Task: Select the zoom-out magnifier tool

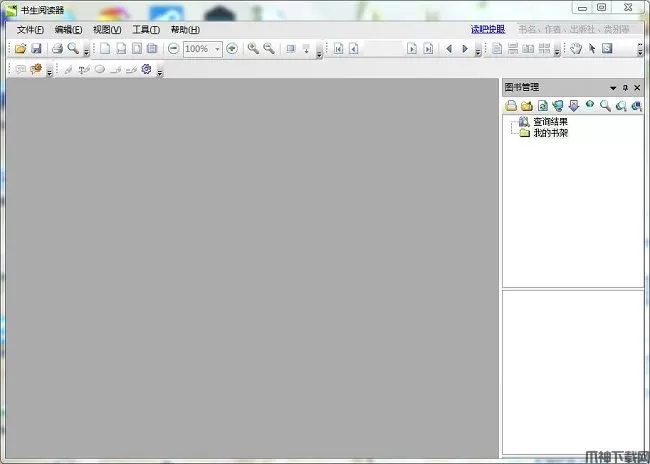Action: click(269, 49)
